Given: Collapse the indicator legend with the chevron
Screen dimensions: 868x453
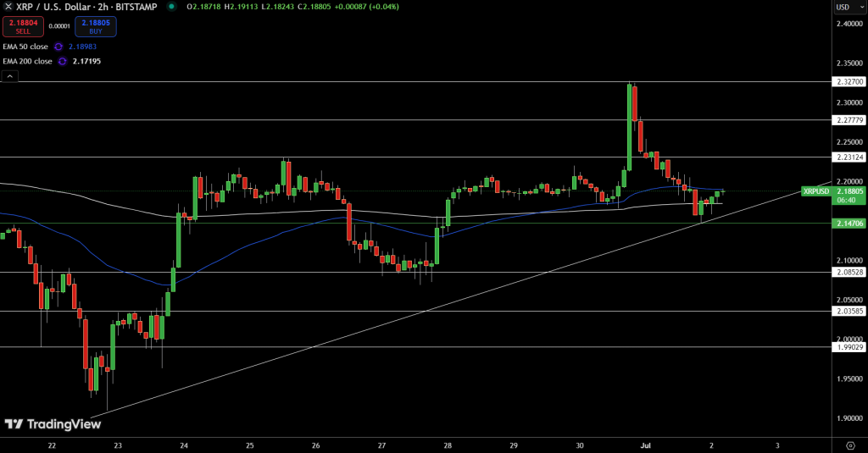Looking at the screenshot, I should pyautogui.click(x=9, y=76).
